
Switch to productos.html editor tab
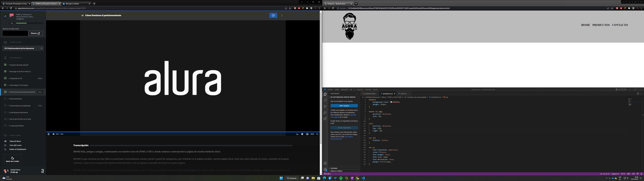point(369,93)
